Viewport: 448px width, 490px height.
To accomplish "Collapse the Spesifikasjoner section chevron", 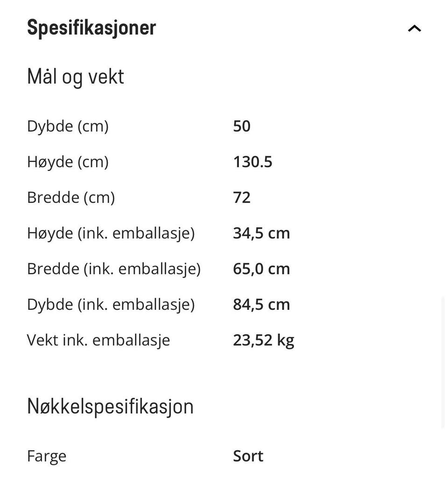I will coord(414,28).
